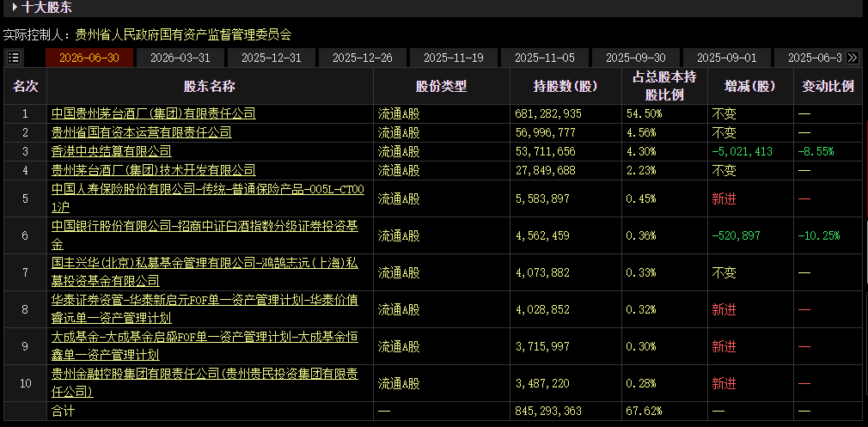Open 大成基金启盛FOF plan link
Viewport: 868px width, 427px height.
[x=205, y=347]
